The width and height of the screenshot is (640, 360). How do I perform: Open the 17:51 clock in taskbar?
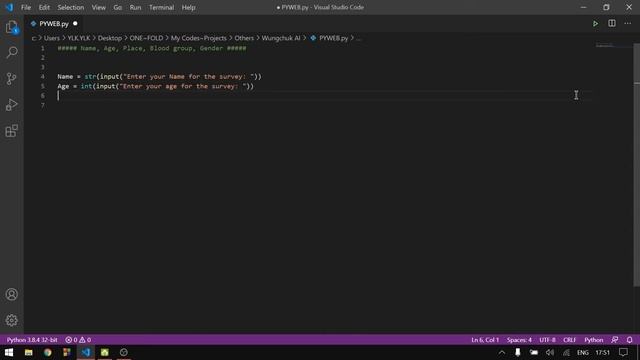pos(602,353)
